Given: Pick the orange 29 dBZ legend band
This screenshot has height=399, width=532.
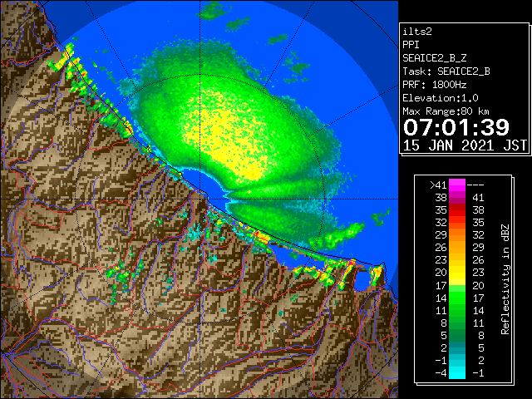Looking at the screenshot, I should click(x=457, y=235).
